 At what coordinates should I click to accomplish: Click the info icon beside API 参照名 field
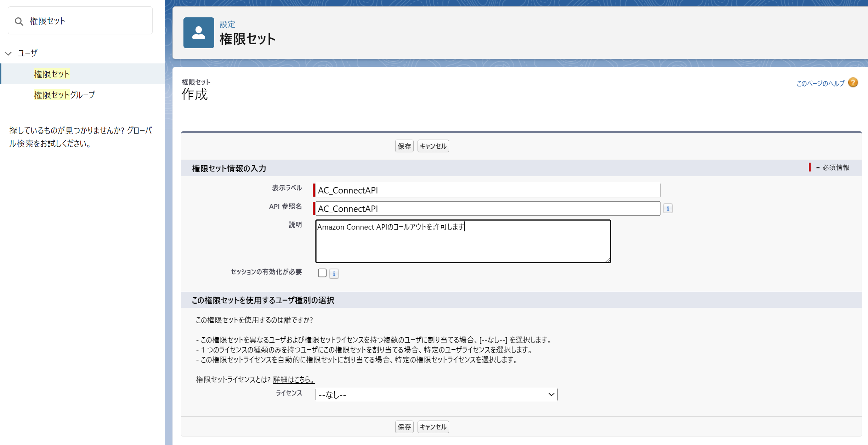tap(668, 209)
